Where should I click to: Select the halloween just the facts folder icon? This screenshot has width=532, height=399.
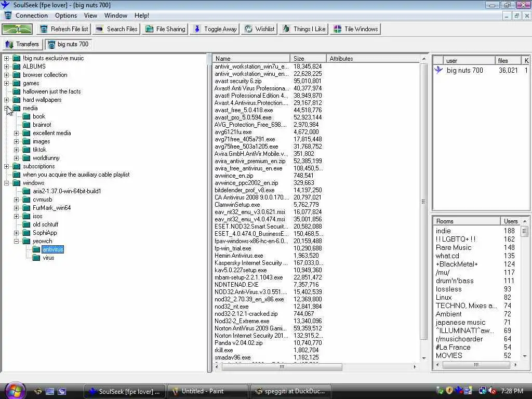point(16,91)
